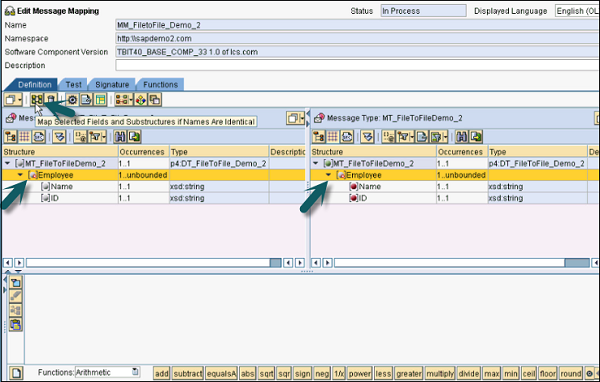Click the green table layout icon in main toolbar
600x382 pixels.
click(100, 100)
